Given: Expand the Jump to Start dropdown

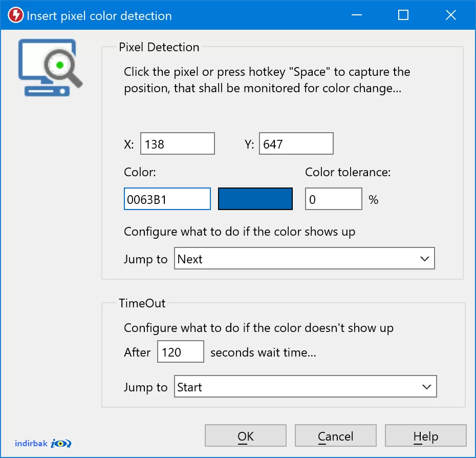Looking at the screenshot, I should (x=305, y=386).
